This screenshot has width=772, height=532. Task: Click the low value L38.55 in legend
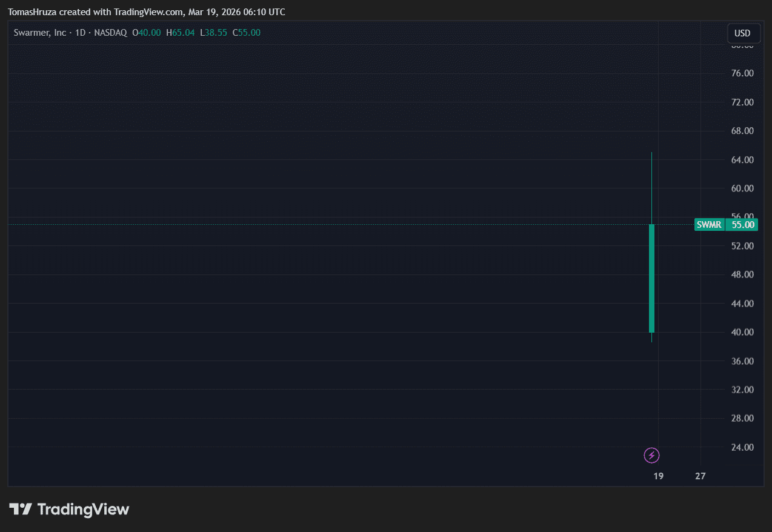tap(213, 33)
